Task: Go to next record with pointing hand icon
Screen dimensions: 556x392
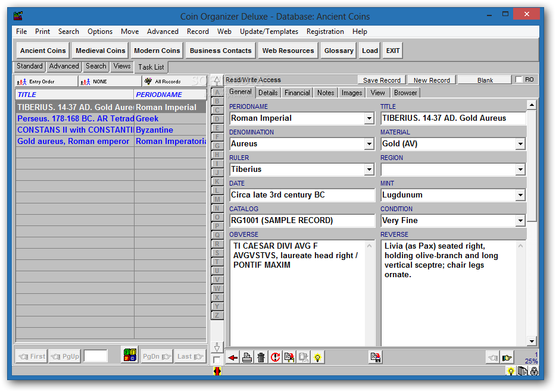Action: click(507, 357)
